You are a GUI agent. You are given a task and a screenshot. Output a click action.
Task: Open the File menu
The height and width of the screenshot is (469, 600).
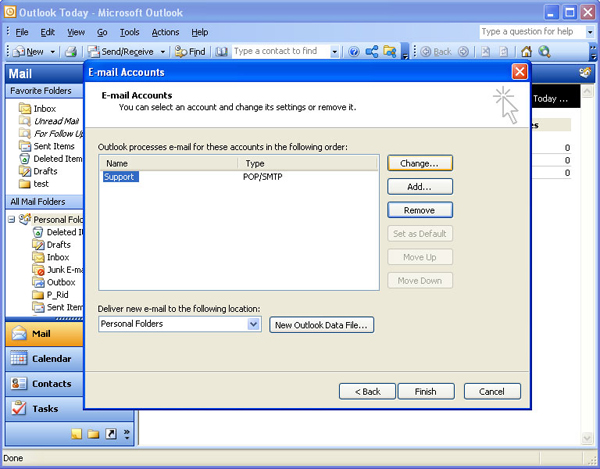coord(22,32)
